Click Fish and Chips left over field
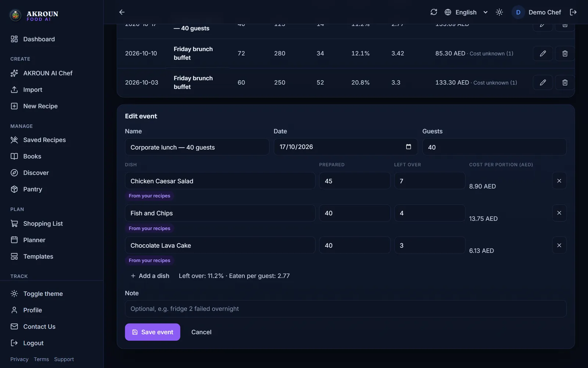This screenshot has width=588, height=368. [x=430, y=213]
